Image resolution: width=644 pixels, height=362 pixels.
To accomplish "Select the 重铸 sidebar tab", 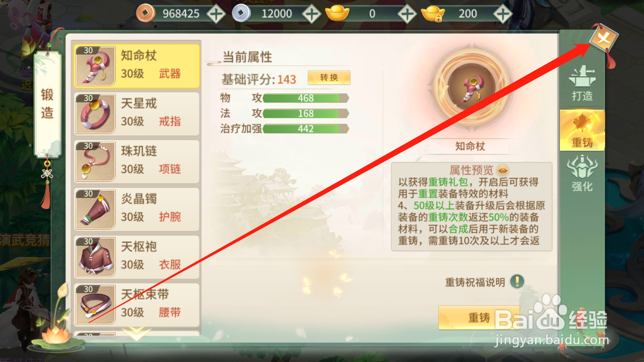I will tap(582, 130).
